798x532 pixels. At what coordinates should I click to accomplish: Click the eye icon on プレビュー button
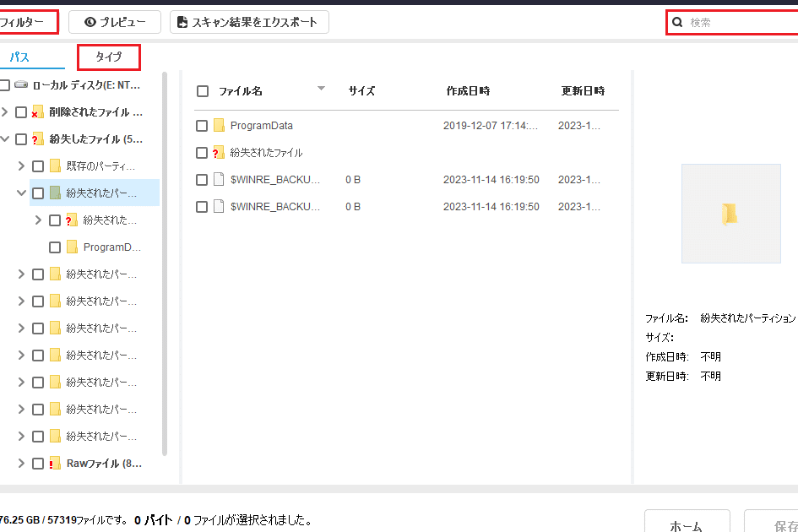tap(90, 22)
